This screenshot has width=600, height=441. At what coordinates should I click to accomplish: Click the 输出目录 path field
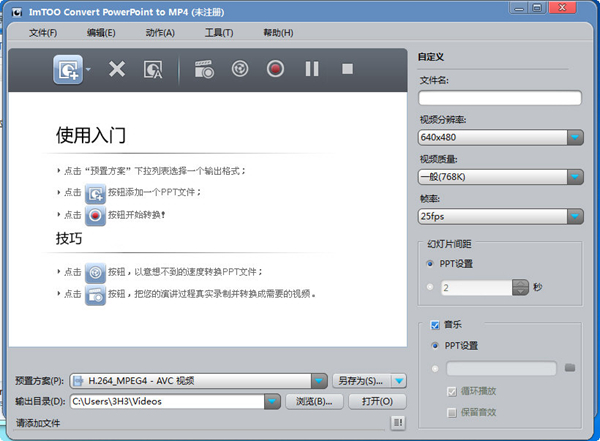167,401
